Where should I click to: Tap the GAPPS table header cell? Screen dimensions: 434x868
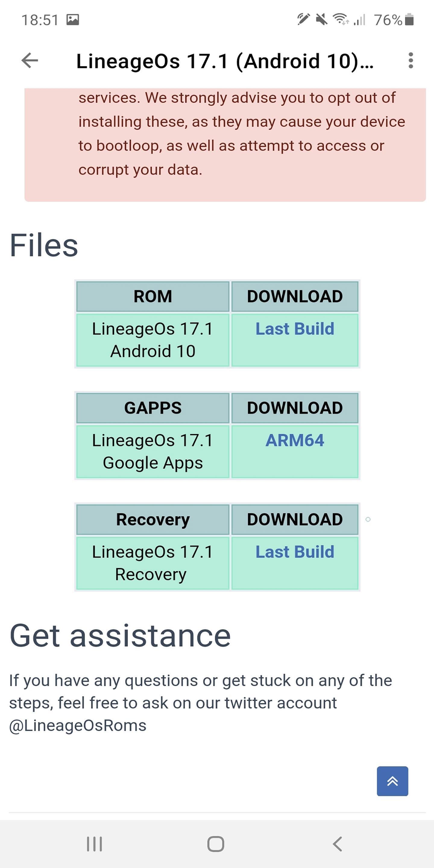(x=153, y=408)
